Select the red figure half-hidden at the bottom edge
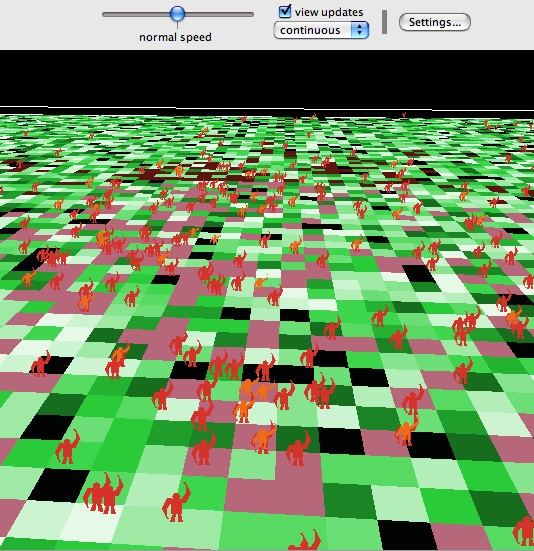 pyautogui.click(x=305, y=540)
